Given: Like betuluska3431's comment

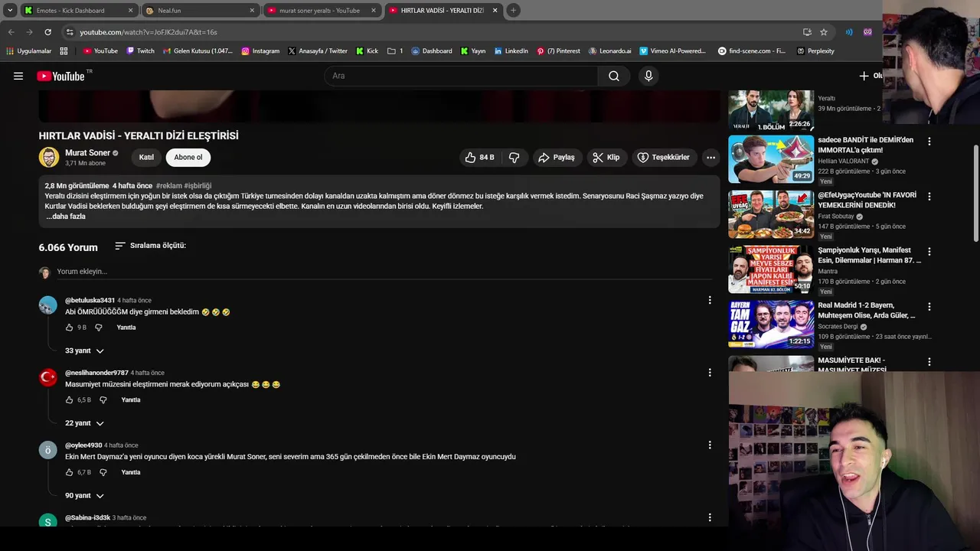Looking at the screenshot, I should pyautogui.click(x=69, y=328).
